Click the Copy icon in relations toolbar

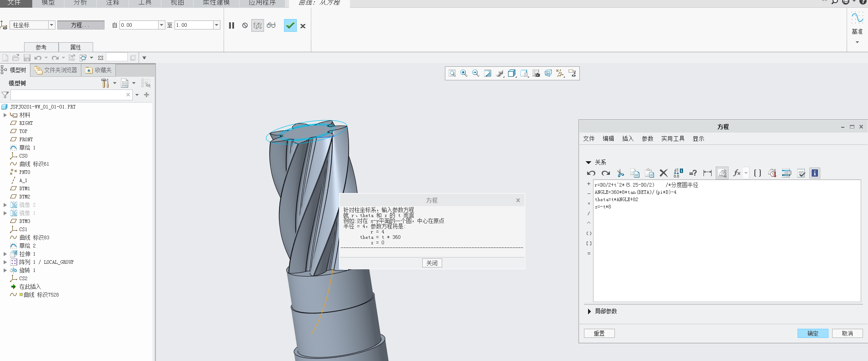pos(635,173)
